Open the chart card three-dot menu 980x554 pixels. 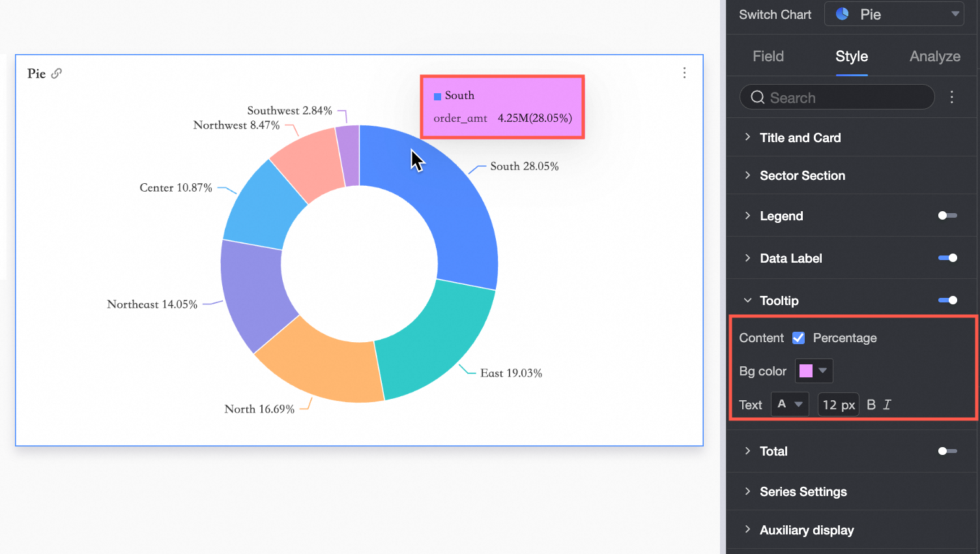[x=684, y=72]
